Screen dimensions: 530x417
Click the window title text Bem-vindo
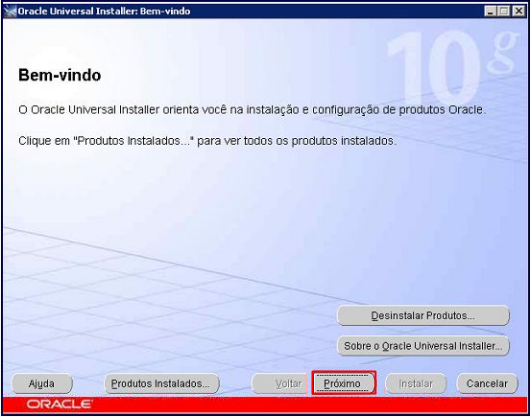(x=165, y=11)
